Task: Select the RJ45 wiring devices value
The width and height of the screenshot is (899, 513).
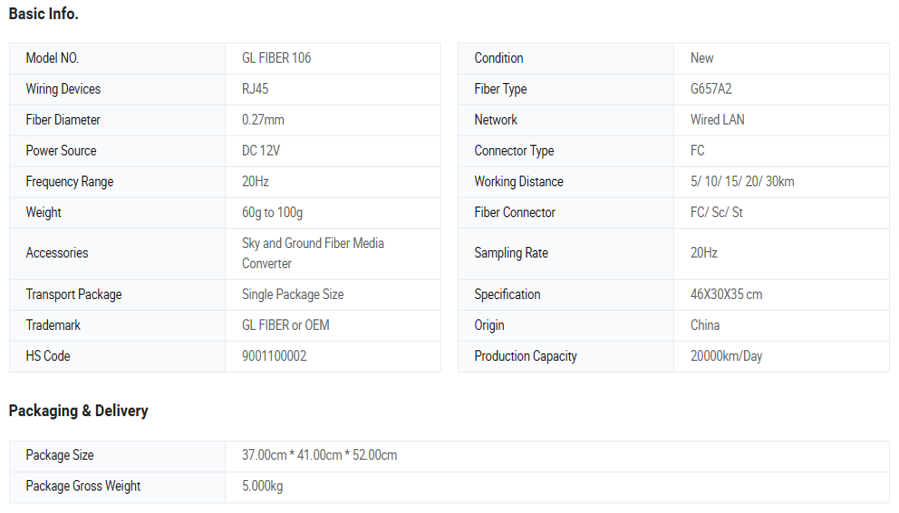Action: coord(255,89)
